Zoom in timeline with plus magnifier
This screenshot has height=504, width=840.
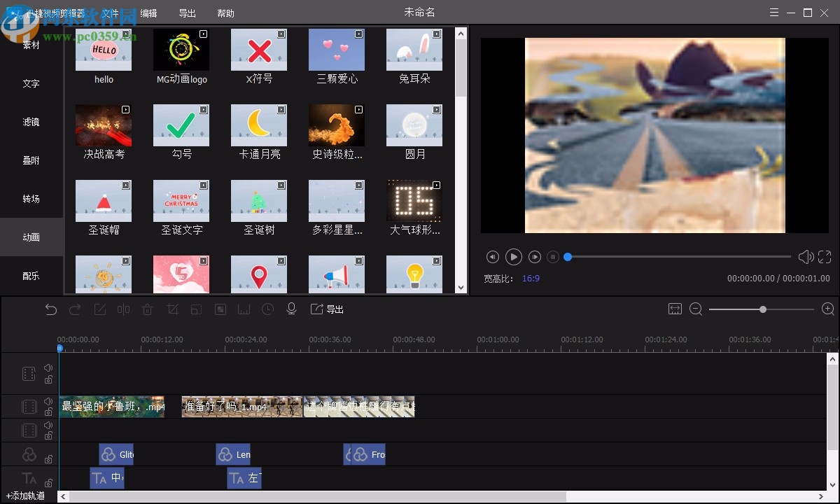(827, 309)
